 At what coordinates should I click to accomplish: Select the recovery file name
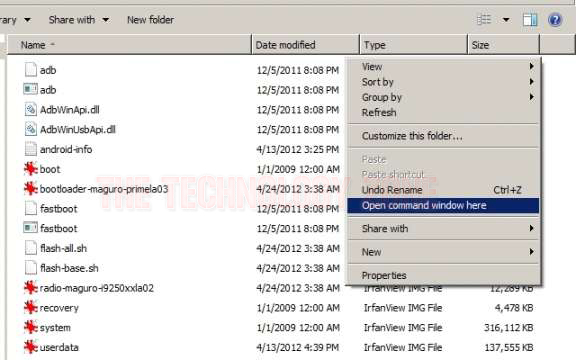(x=59, y=307)
